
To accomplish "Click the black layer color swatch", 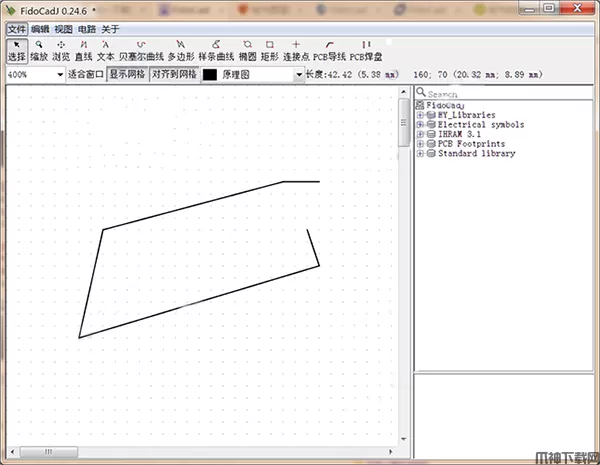I will [x=210, y=75].
